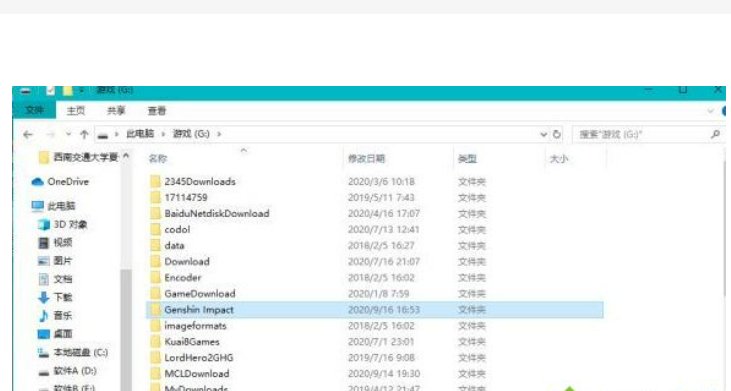Select the 2345Downloads folder name

200,182
